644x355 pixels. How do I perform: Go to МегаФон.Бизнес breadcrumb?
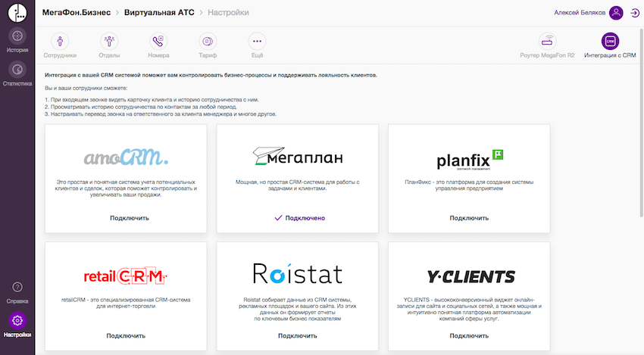[x=77, y=13]
